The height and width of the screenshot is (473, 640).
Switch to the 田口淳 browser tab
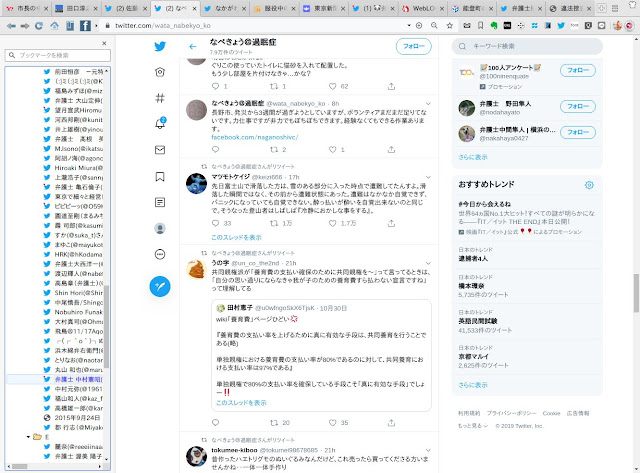click(x=78, y=8)
